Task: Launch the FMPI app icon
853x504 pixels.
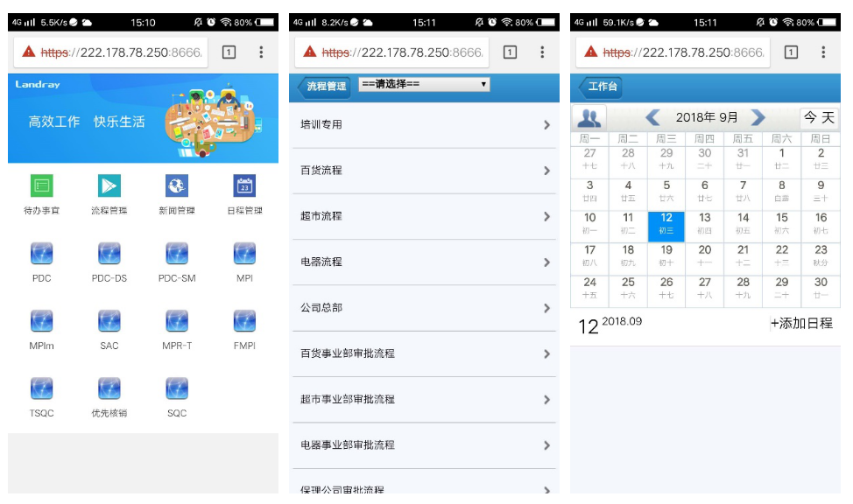Action: click(x=244, y=321)
